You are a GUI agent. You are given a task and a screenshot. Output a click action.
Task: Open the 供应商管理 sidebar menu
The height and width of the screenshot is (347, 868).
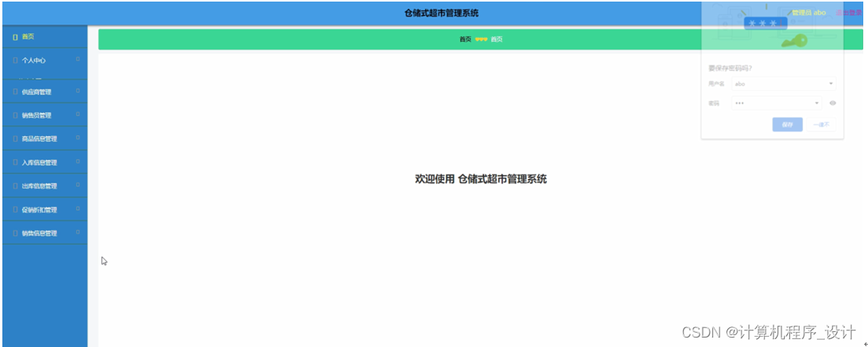(45, 92)
